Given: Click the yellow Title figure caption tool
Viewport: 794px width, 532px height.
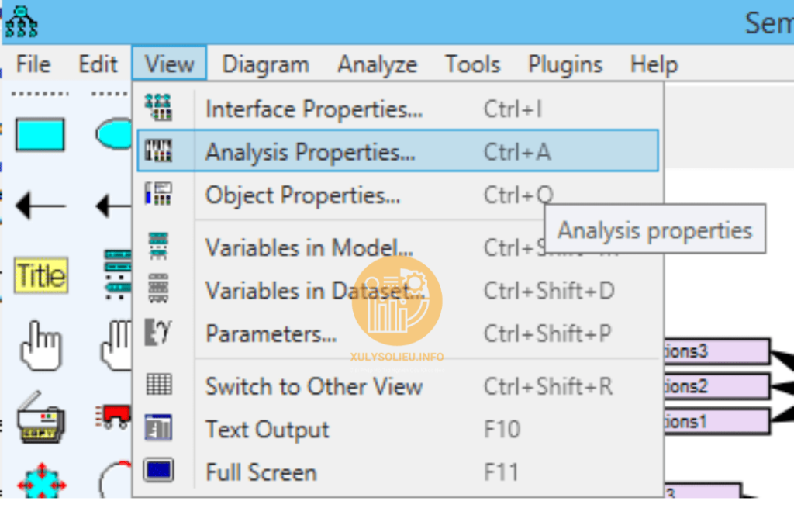Looking at the screenshot, I should [41, 275].
